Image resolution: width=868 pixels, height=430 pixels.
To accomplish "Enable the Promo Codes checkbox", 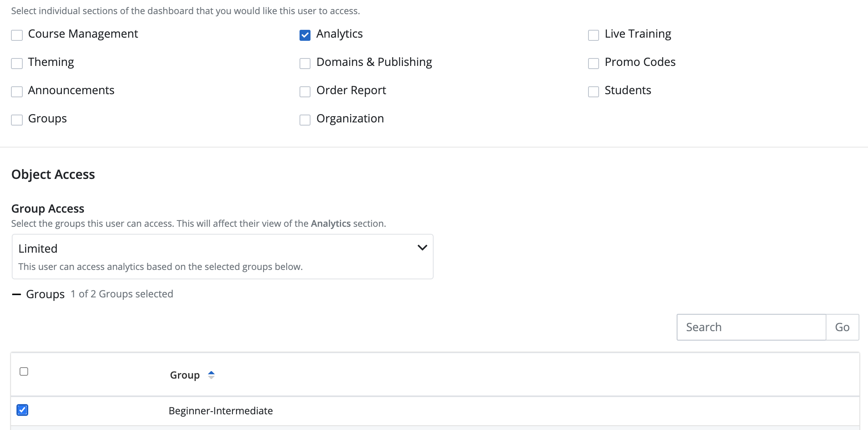I will [593, 64].
